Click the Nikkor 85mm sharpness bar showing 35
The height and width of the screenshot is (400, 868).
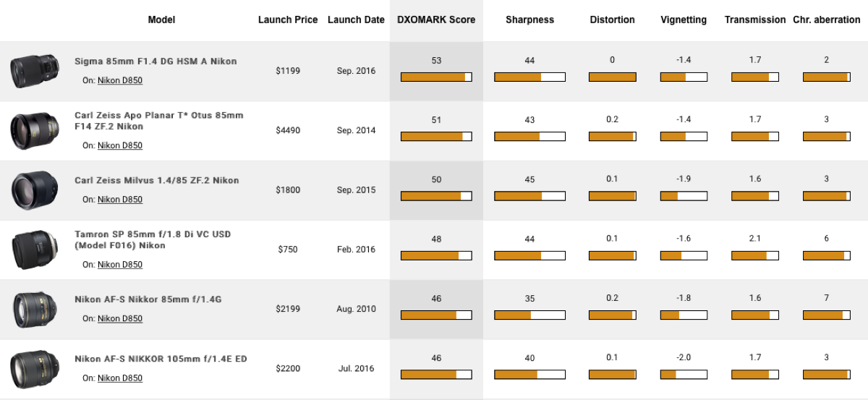(529, 315)
